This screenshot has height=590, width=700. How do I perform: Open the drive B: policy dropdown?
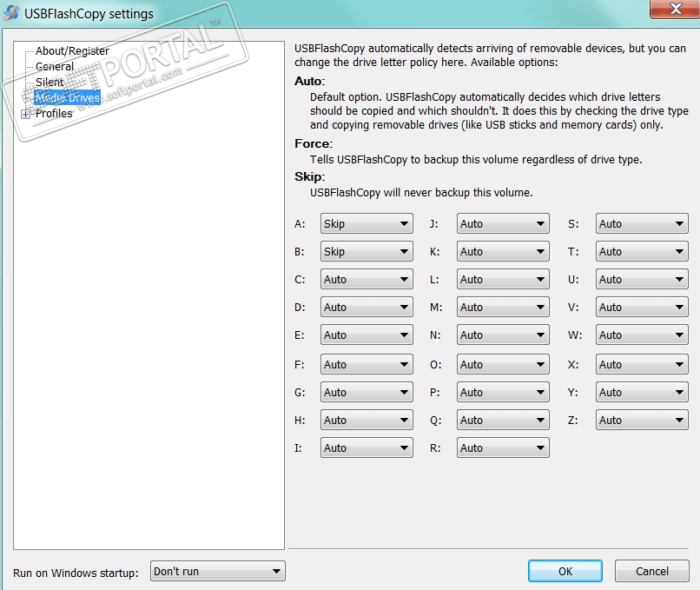[367, 251]
